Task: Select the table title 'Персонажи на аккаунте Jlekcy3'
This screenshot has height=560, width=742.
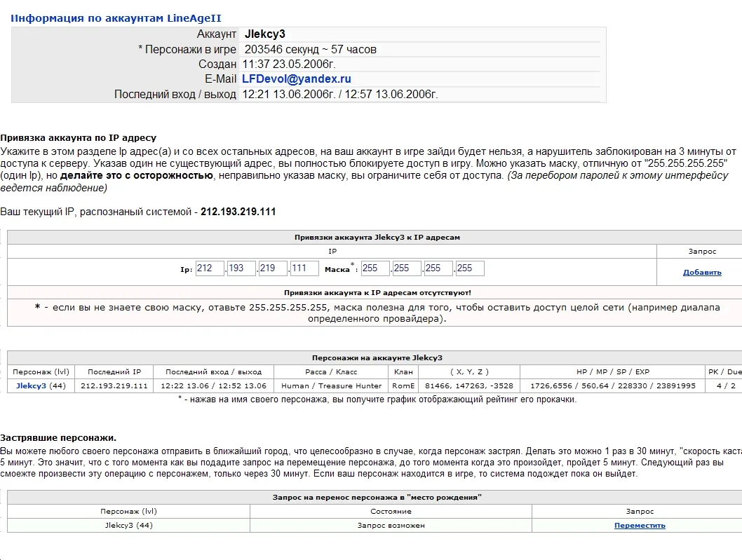Action: tap(377, 358)
